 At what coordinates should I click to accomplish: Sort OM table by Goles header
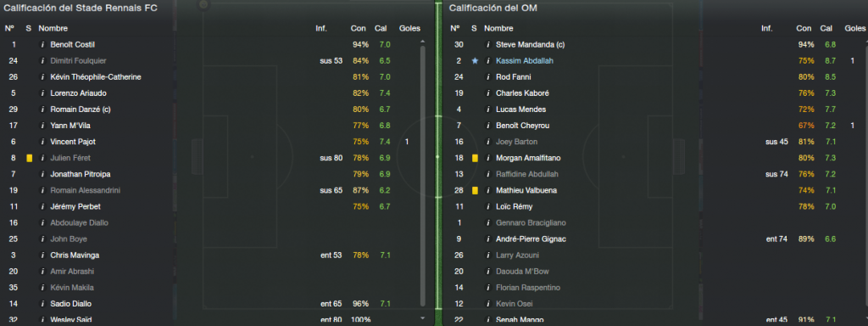[x=854, y=28]
